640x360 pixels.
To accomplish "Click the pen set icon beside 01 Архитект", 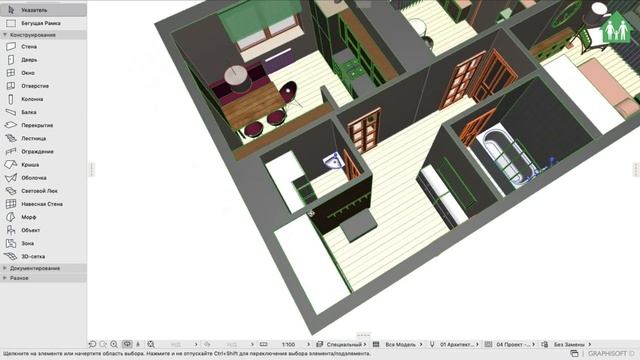I will click(432, 344).
